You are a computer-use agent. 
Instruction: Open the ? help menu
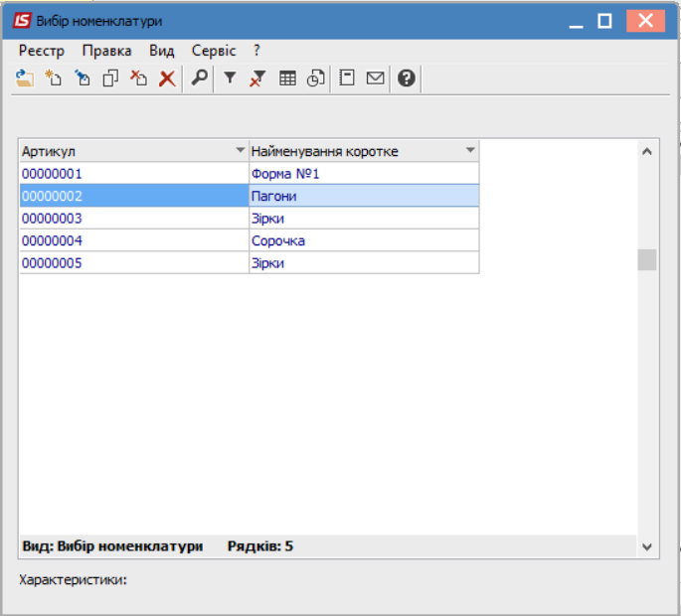pos(256,51)
